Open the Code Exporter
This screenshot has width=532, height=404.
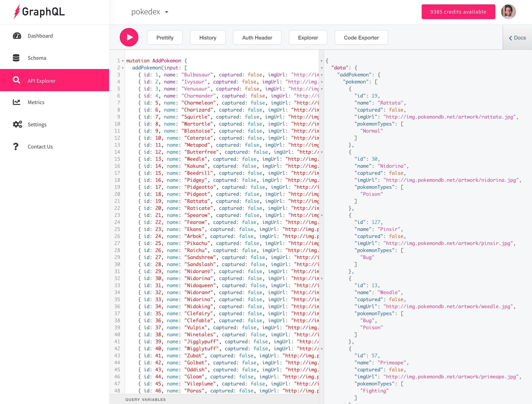coord(361,37)
